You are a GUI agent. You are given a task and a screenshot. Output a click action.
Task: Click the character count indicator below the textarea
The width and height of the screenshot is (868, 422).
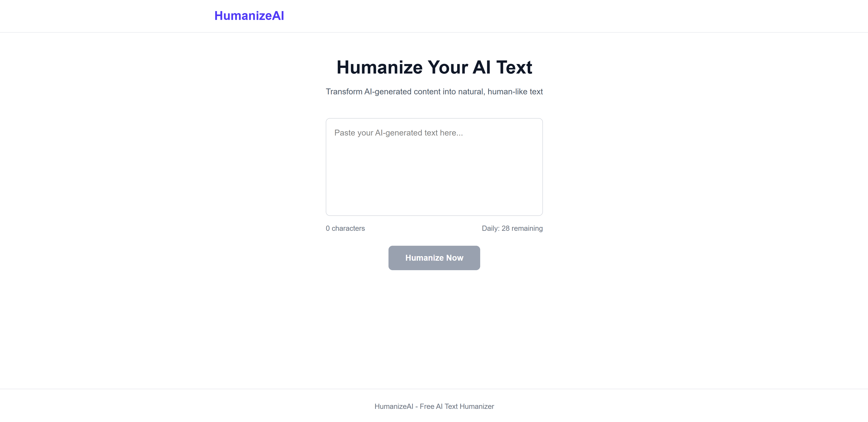click(345, 228)
